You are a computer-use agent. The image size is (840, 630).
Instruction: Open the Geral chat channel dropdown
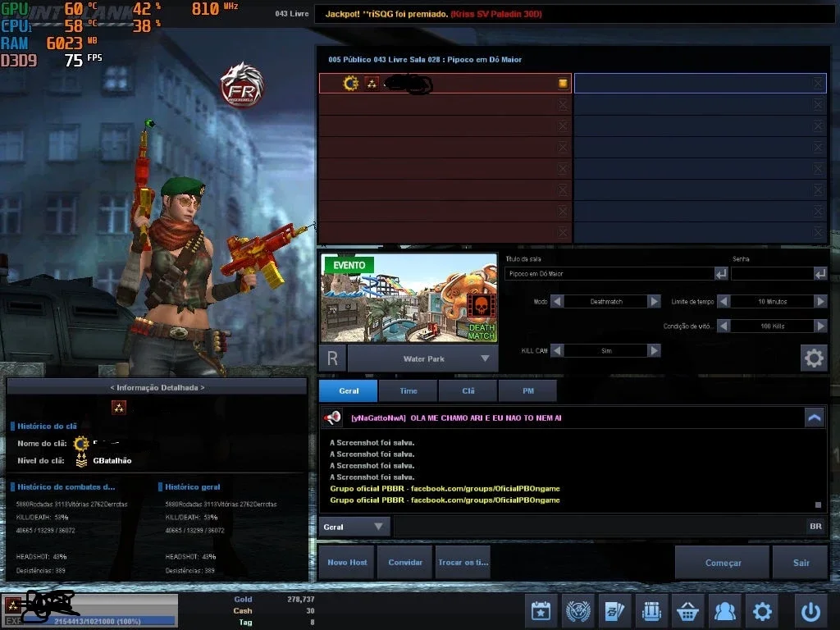354,527
